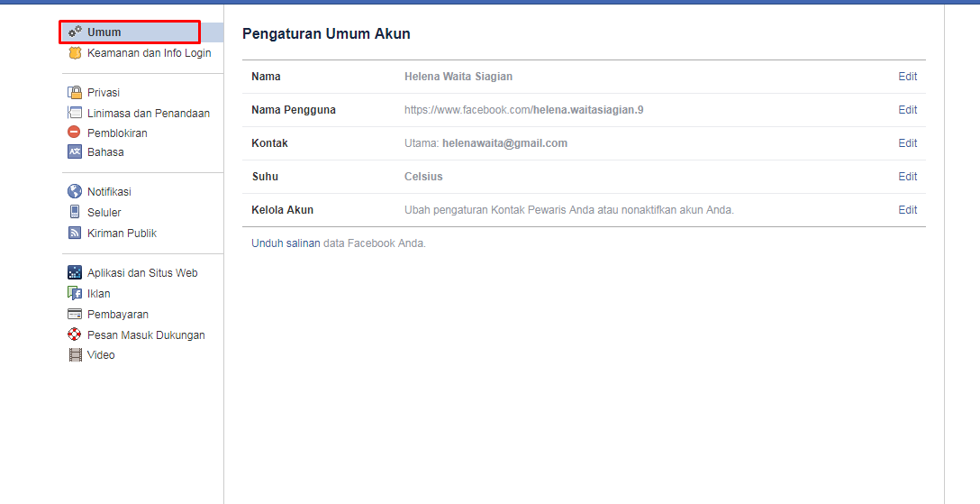
Task: Click the gears icon beside Umum
Action: pyautogui.click(x=75, y=32)
